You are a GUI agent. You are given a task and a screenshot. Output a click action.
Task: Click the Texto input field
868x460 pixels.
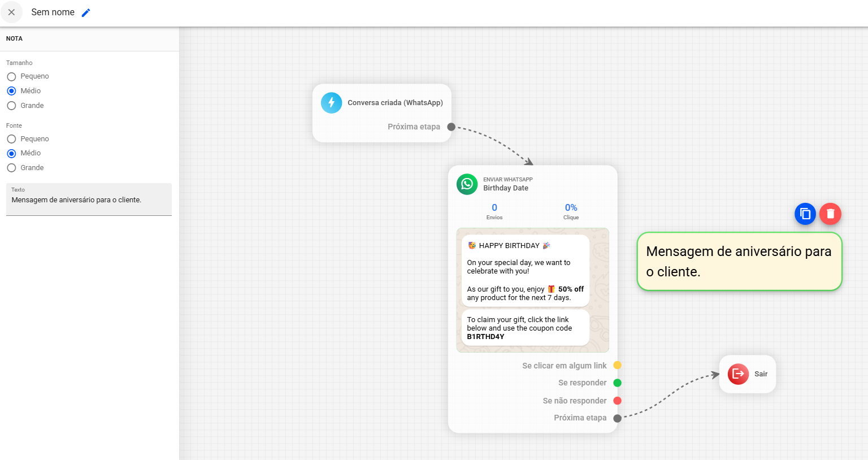point(89,200)
